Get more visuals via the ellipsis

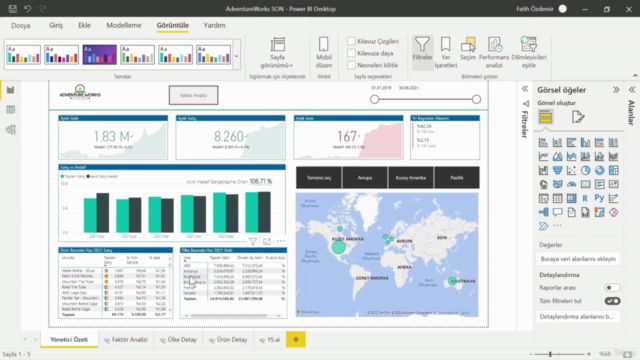pyautogui.click(x=558, y=226)
